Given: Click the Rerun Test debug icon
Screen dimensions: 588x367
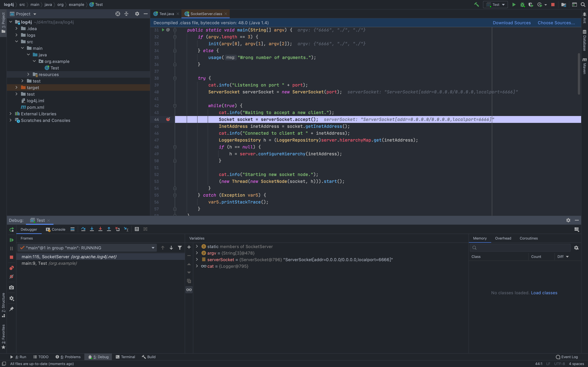Looking at the screenshot, I should click(11, 230).
